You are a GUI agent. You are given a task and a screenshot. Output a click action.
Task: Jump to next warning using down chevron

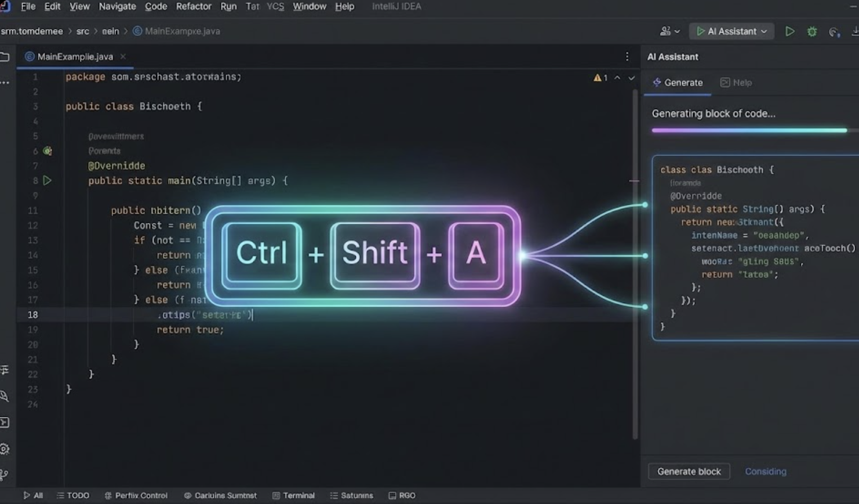(x=632, y=78)
